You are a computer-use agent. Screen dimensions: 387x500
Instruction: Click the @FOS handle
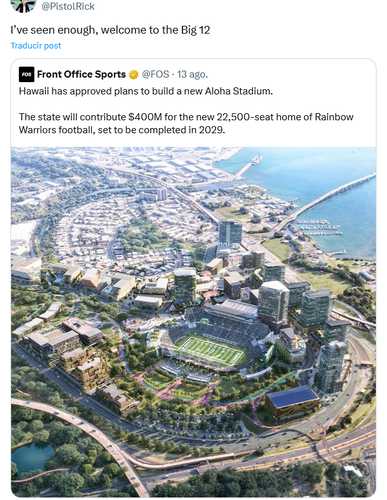(x=155, y=74)
